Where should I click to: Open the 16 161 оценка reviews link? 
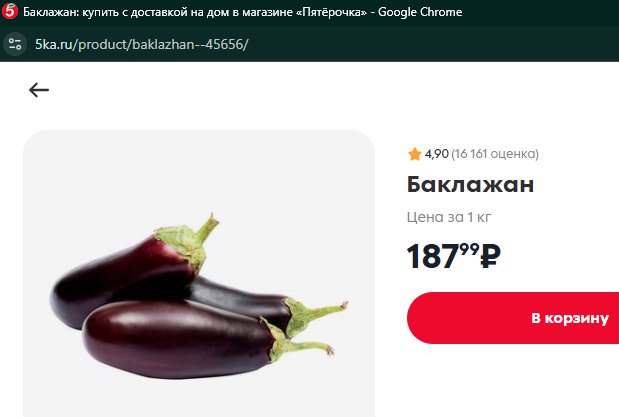point(495,154)
